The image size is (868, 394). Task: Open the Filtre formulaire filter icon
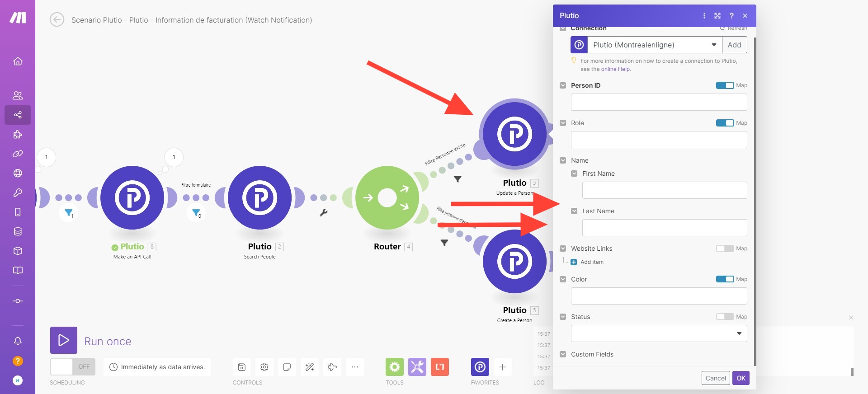pyautogui.click(x=196, y=212)
